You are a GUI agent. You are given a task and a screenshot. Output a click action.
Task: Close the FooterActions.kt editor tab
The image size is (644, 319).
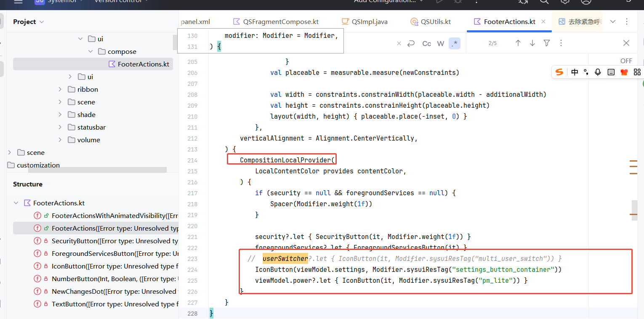[x=543, y=21]
